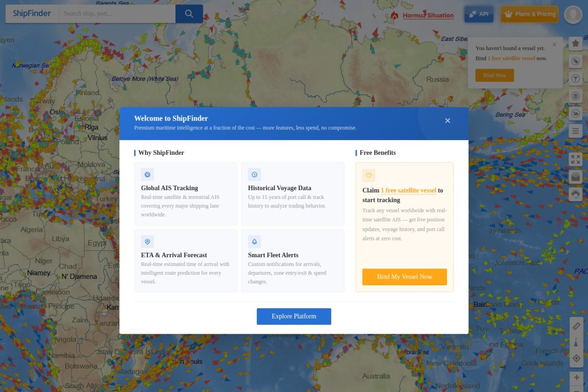The width and height of the screenshot is (588, 392).
Task: Open the user avatar profile icon
Action: coord(573,14)
